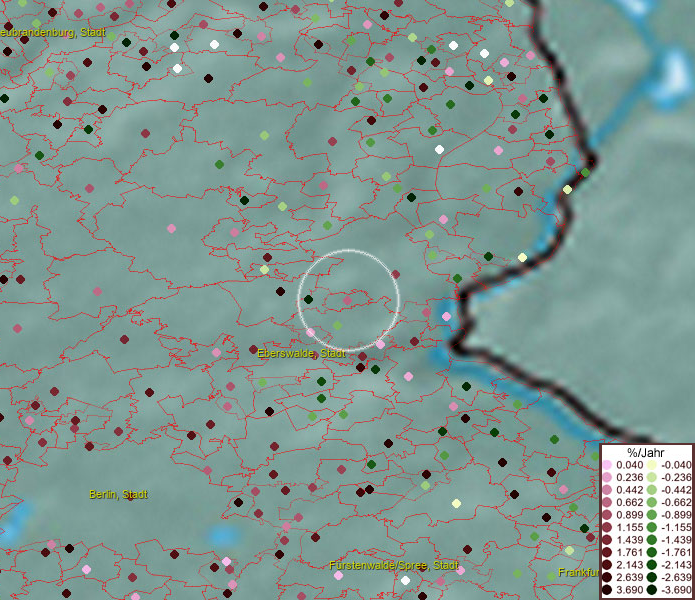This screenshot has height=600, width=695.
Task: Click the legend value text "-2.143"
Action: [676, 565]
